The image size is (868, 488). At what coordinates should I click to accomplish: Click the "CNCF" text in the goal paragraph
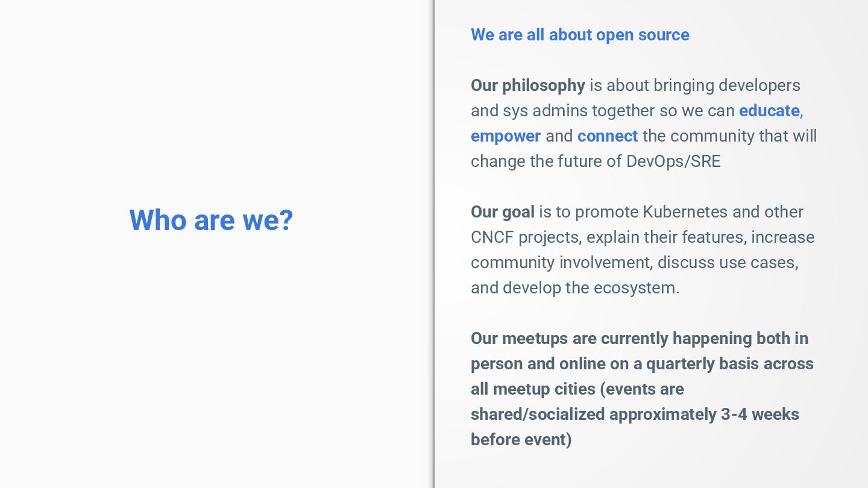click(x=492, y=237)
